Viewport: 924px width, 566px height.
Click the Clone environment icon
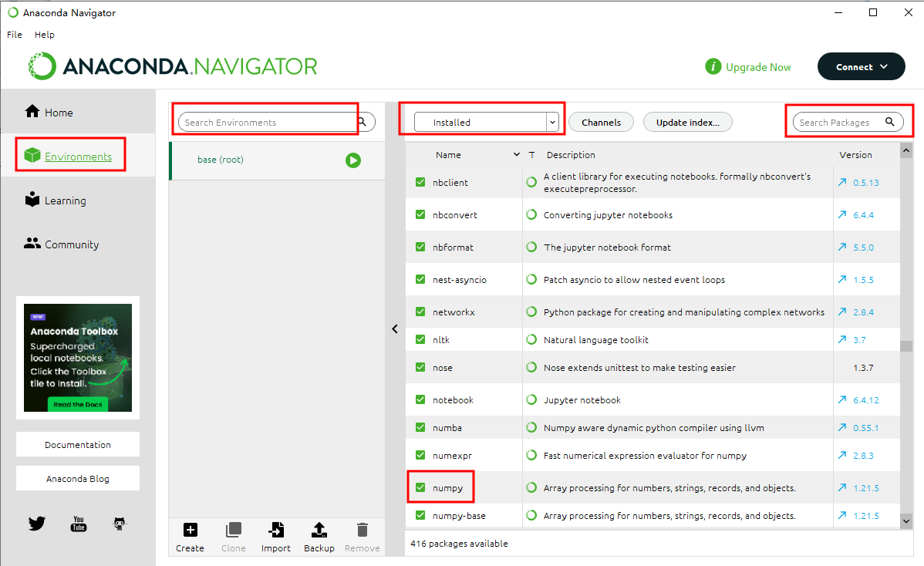click(234, 530)
